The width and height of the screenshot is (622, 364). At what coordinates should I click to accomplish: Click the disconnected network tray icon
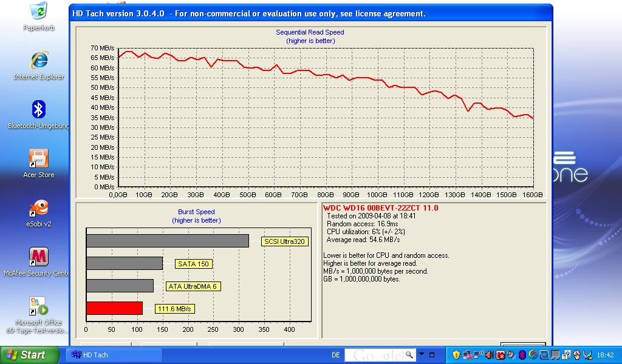(467, 355)
